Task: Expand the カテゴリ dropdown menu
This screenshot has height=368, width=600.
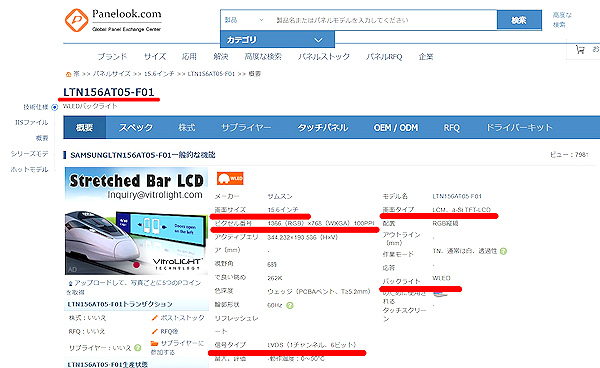Action: tap(277, 39)
